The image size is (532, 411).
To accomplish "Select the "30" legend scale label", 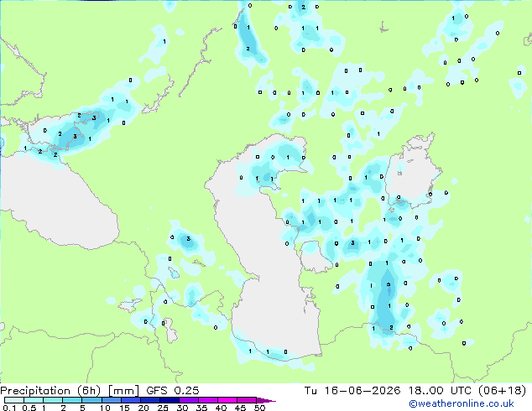I will tap(182, 408).
